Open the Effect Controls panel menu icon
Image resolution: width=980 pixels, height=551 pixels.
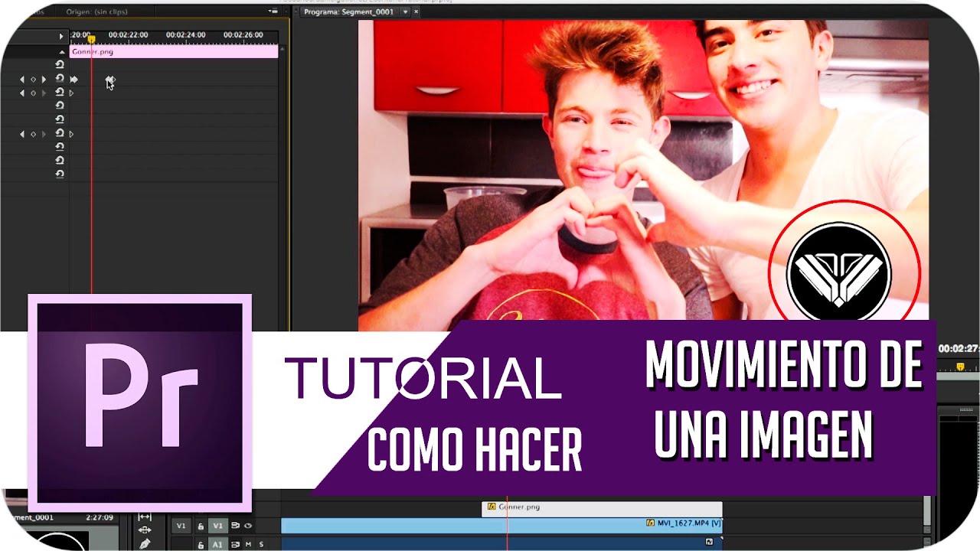274,11
